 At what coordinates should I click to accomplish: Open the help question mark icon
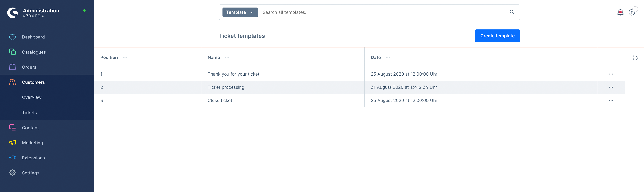pyautogui.click(x=631, y=12)
